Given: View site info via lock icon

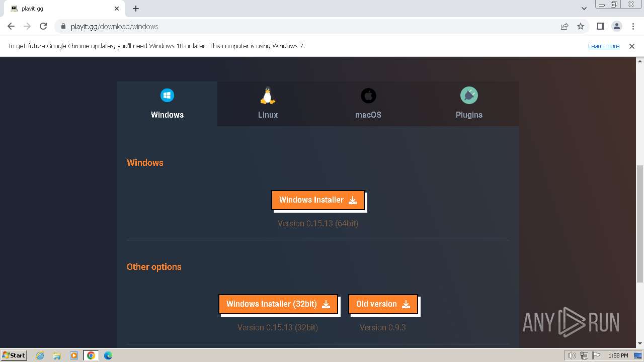Looking at the screenshot, I should (x=63, y=27).
